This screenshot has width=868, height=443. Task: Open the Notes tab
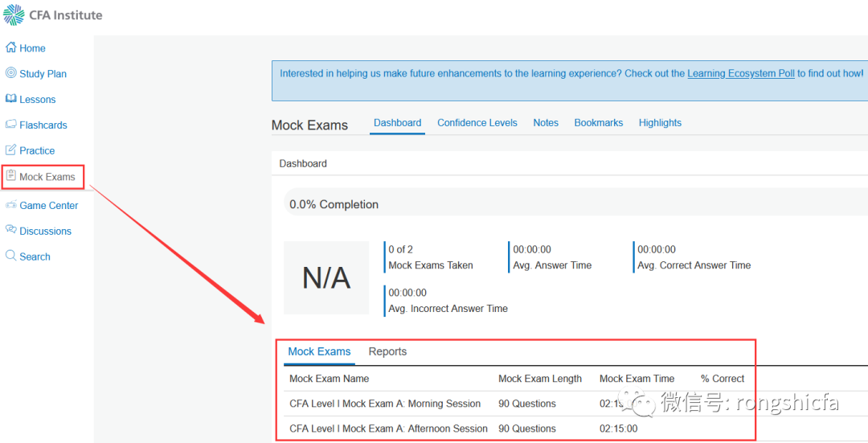click(546, 123)
